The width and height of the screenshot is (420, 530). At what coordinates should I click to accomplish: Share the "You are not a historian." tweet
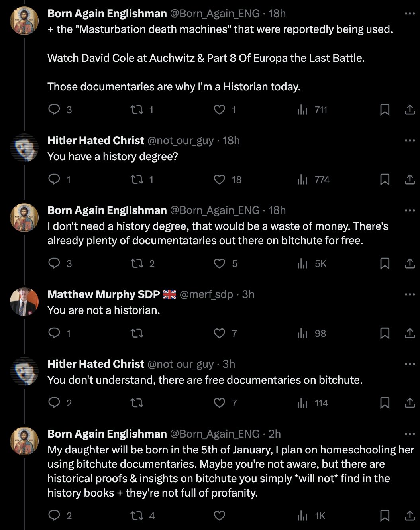coord(410,333)
